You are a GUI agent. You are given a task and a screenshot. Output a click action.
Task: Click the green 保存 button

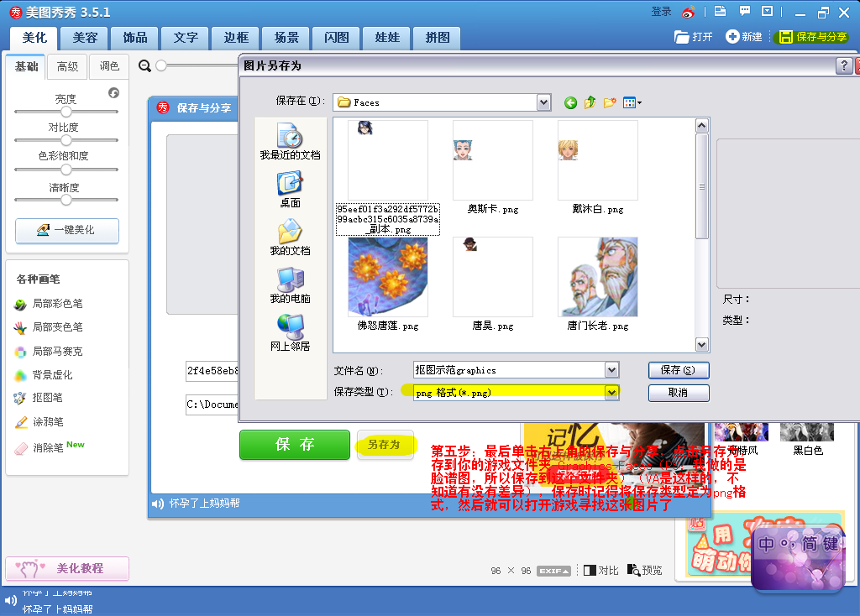pyautogui.click(x=295, y=445)
